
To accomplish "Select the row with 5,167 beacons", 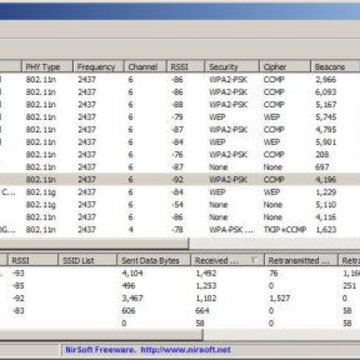I will (180, 105).
